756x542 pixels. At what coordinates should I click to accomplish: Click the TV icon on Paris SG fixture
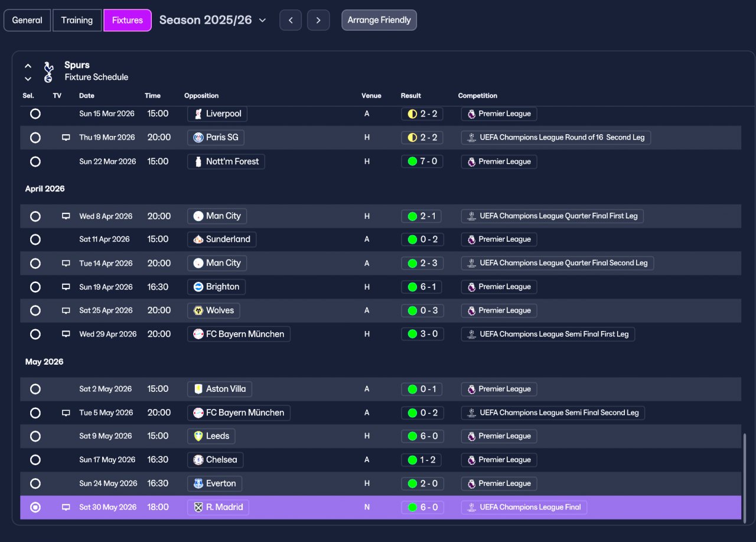click(66, 138)
